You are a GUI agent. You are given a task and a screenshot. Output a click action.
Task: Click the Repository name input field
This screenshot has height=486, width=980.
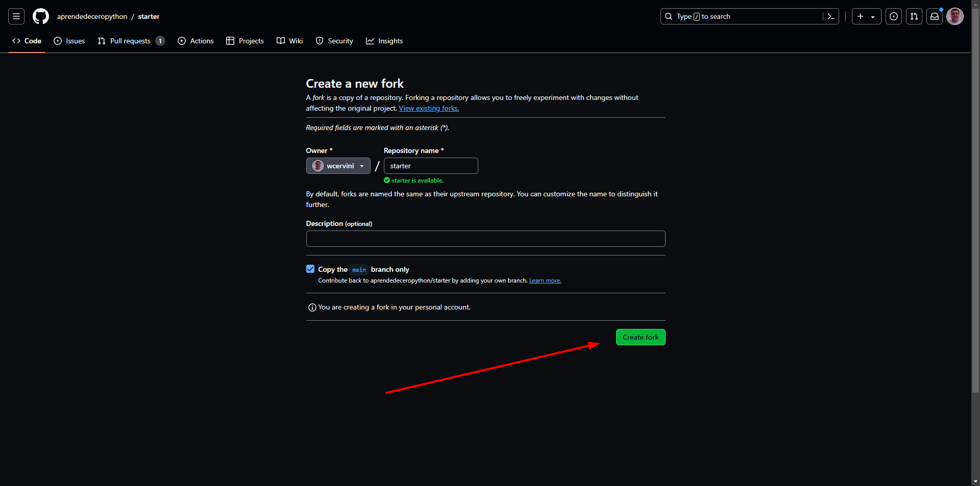click(x=431, y=166)
